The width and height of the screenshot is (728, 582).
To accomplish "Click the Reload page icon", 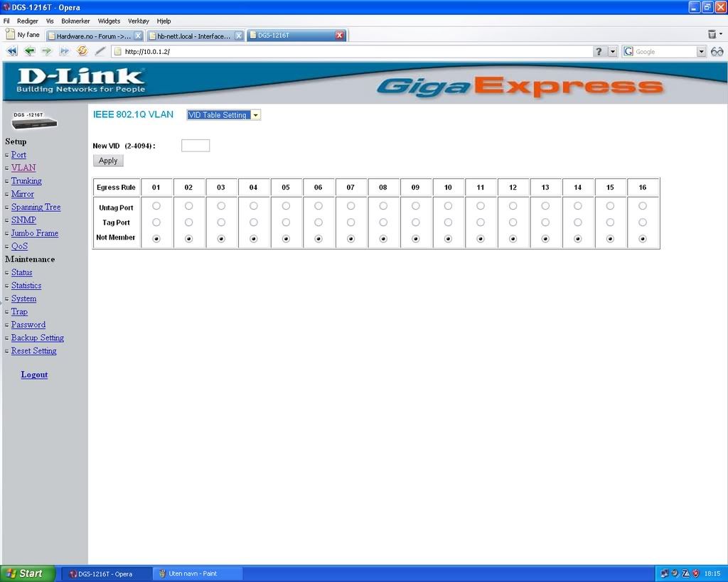I will 82,51.
